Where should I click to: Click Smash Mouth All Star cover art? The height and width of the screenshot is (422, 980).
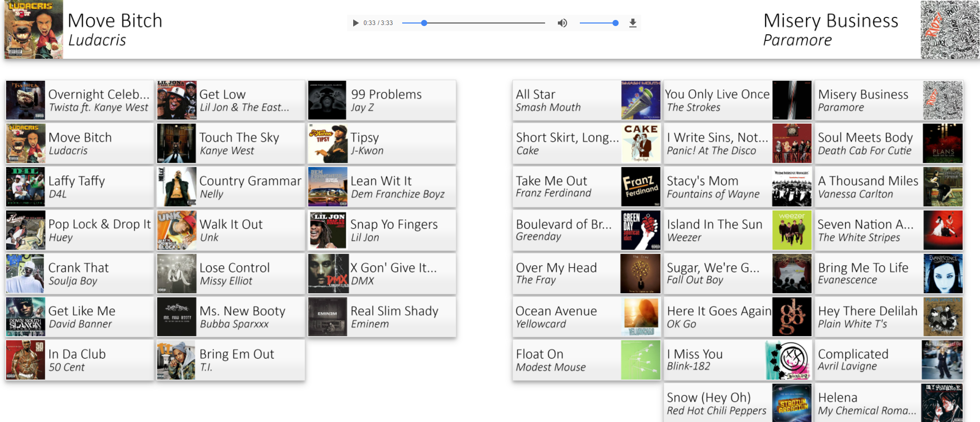click(641, 100)
